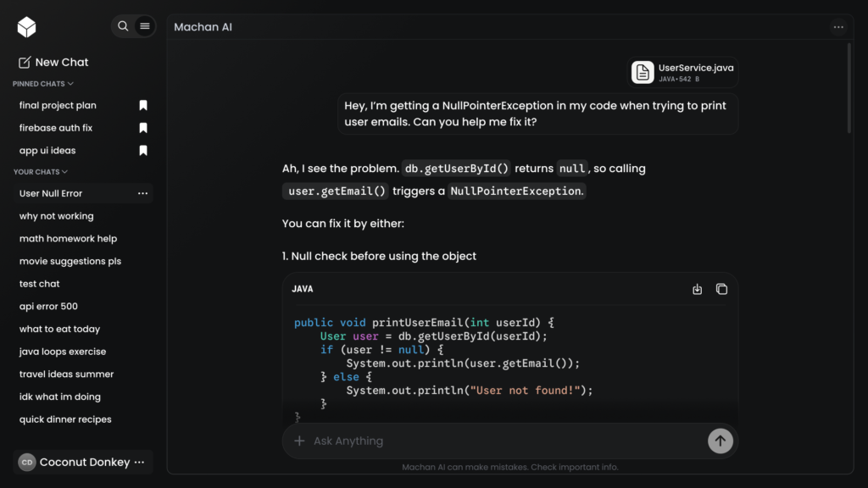Unpin the final project plan bookmark
The height and width of the screenshot is (488, 868).
143,105
